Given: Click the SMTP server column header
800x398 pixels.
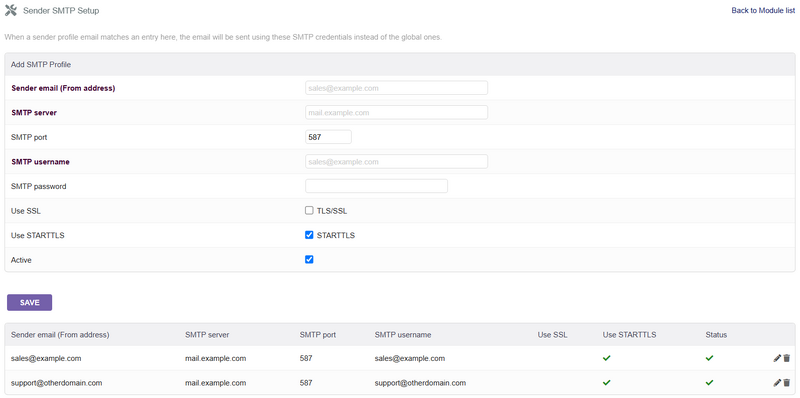Looking at the screenshot, I should pos(207,335).
